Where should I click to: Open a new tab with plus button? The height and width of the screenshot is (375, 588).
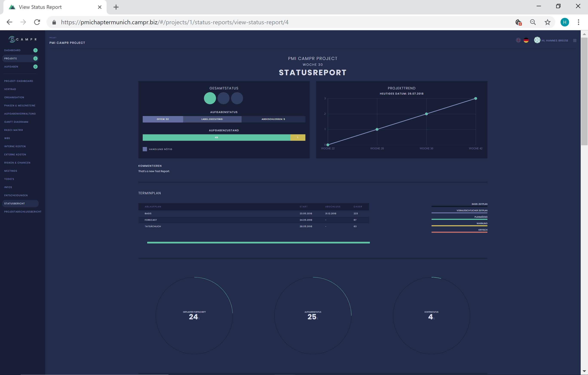point(116,7)
